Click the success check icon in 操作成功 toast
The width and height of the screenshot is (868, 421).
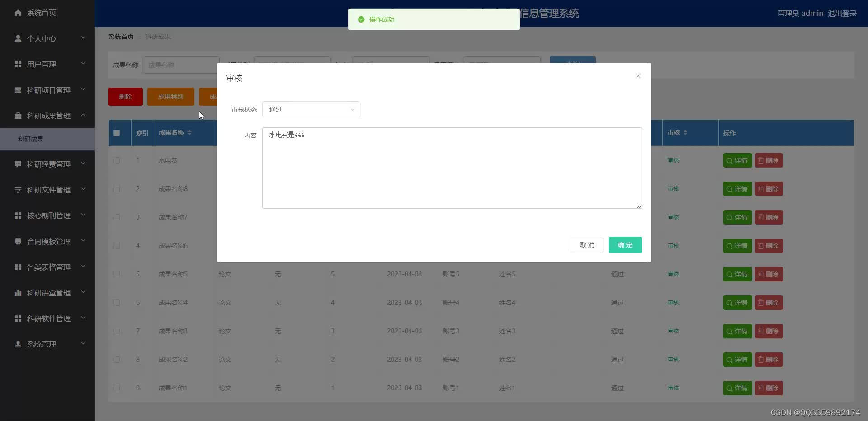(x=361, y=19)
